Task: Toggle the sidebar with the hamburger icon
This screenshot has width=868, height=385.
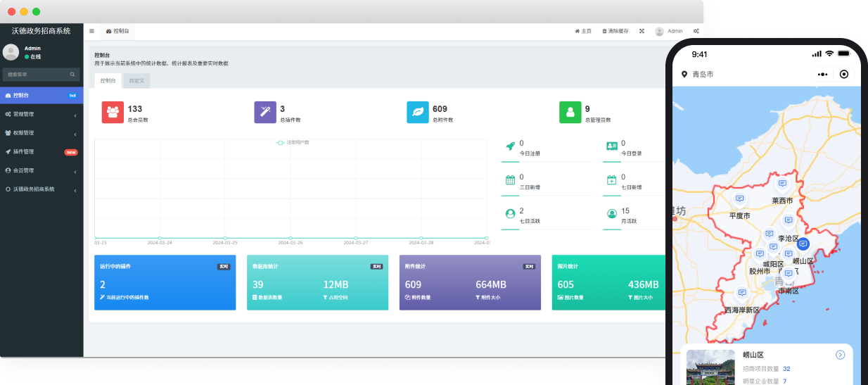Action: click(91, 31)
